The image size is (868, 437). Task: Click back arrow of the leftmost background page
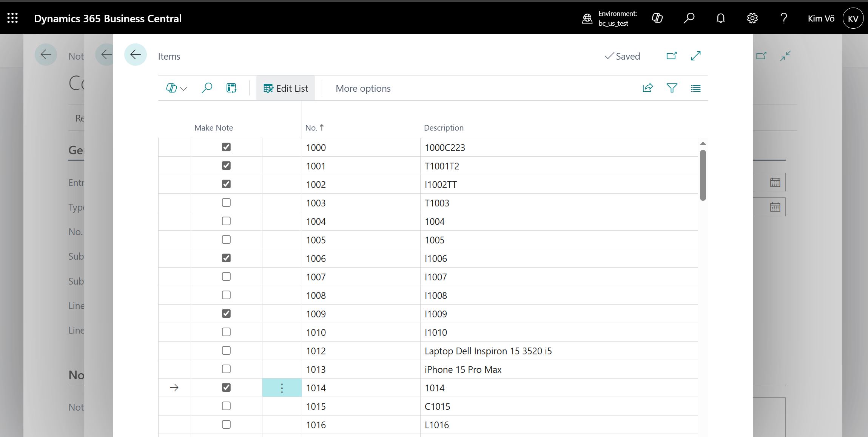pyautogui.click(x=46, y=55)
